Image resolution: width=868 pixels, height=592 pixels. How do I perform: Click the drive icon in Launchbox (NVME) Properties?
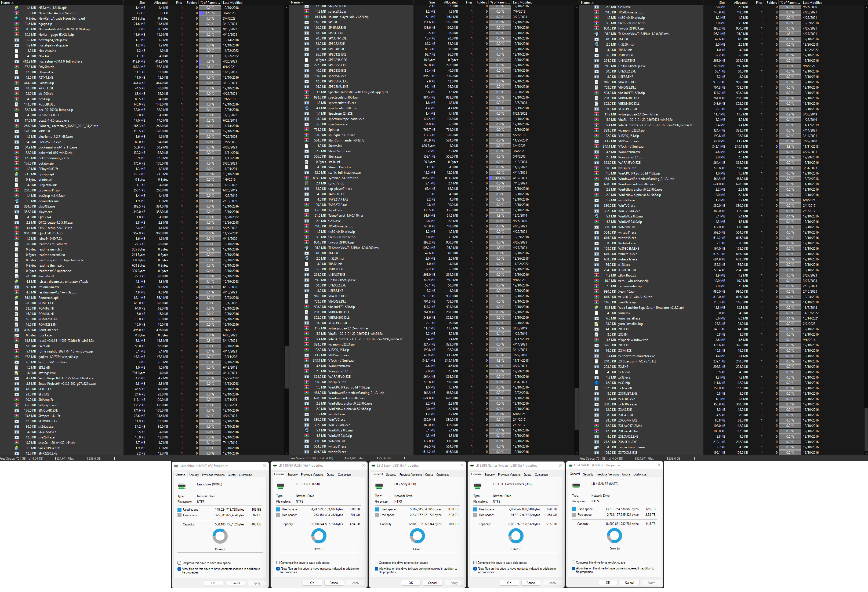[182, 486]
